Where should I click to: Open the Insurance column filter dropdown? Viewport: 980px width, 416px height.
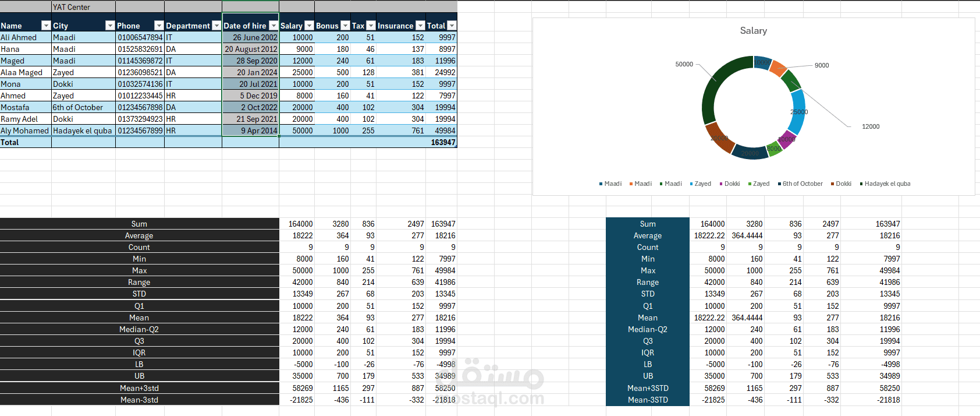(x=420, y=26)
